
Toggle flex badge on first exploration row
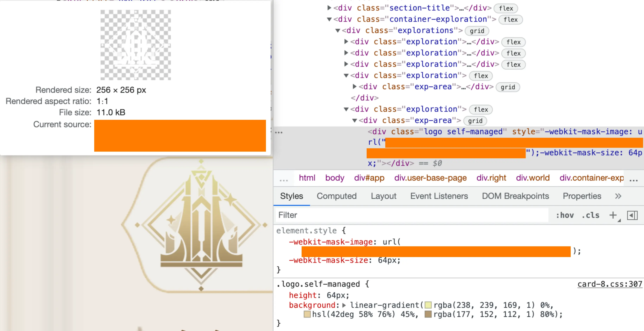click(x=513, y=42)
